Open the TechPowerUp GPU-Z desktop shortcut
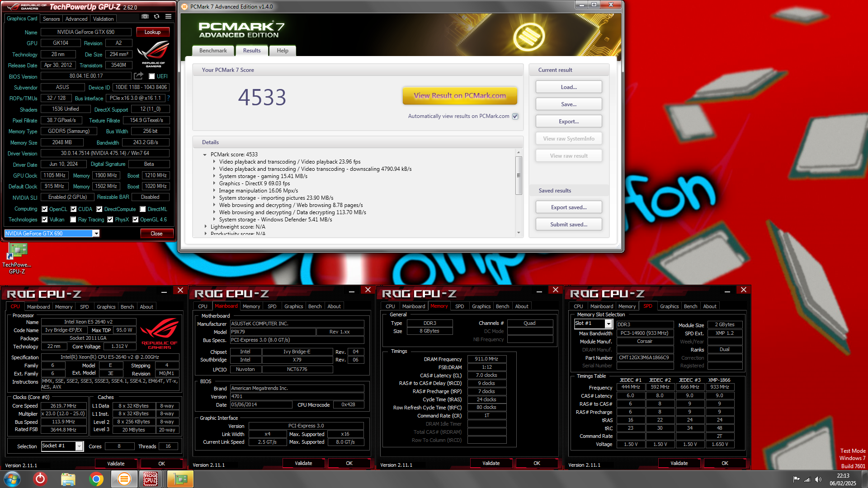 (x=17, y=259)
